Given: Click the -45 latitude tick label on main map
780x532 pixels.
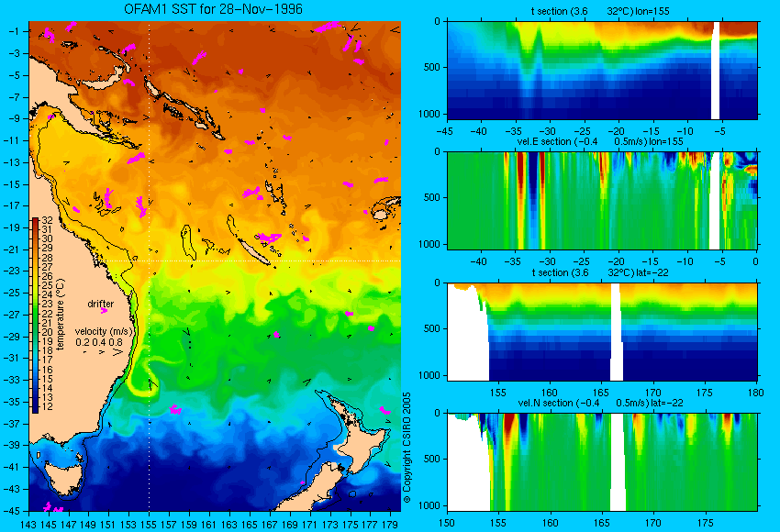Looking at the screenshot, I should 12,511.
